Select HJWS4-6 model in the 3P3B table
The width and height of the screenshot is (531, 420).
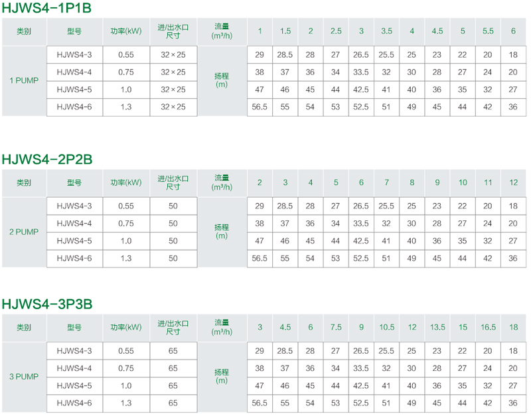click(74, 403)
